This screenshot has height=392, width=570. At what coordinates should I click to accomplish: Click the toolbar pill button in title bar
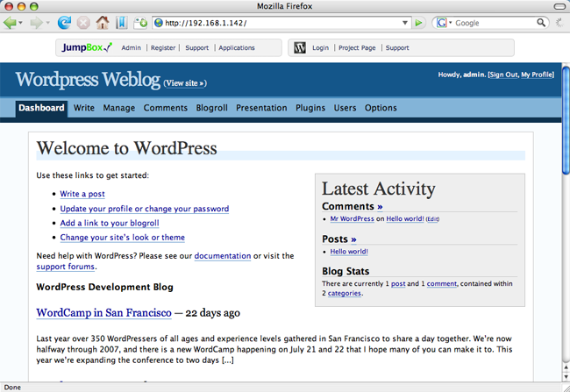coord(559,6)
